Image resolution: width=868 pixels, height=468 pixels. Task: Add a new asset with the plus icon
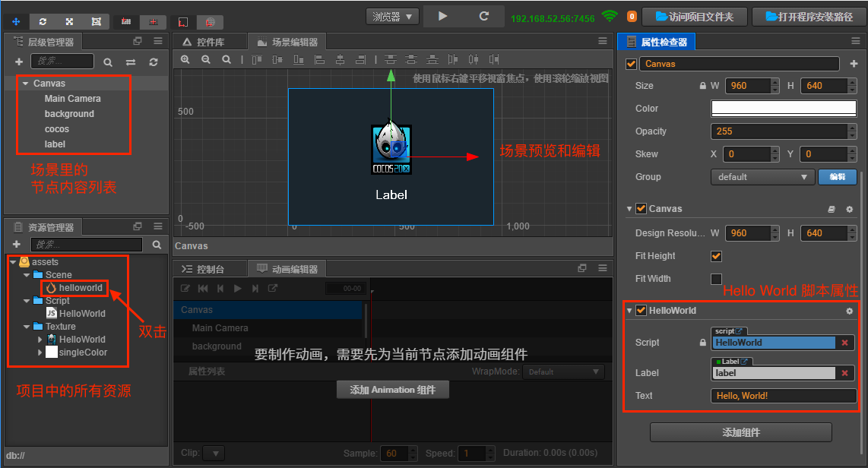[x=17, y=244]
